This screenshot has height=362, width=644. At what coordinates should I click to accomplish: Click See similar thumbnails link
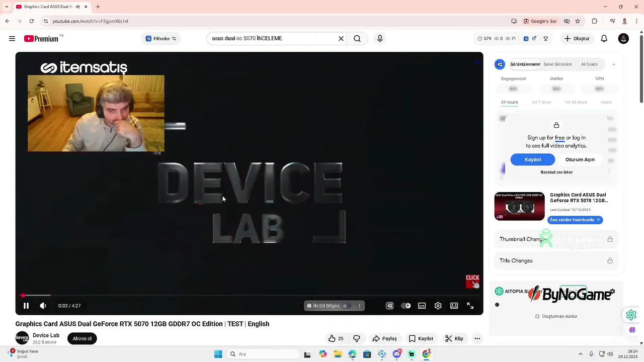[575, 220]
